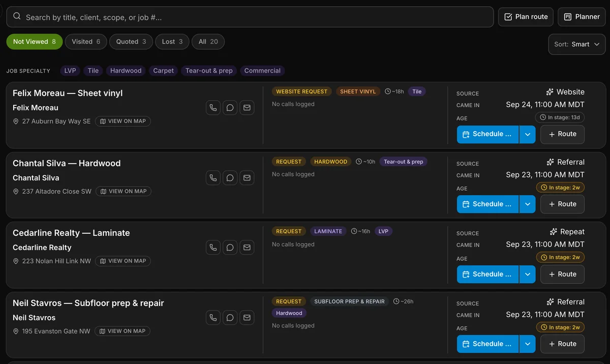Send email to Chantal Silva
Viewport: 610px width, 364px height.
(247, 178)
